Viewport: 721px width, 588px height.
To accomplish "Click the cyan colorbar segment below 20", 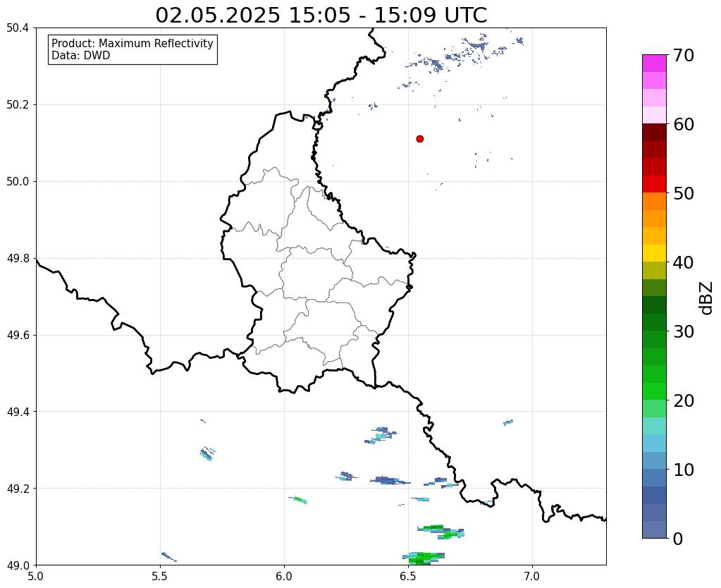I will click(x=654, y=426).
